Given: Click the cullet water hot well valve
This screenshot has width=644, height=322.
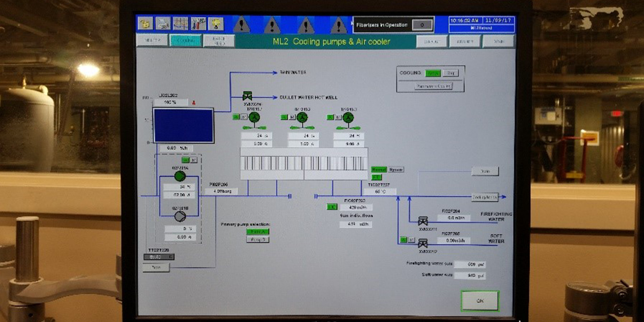Looking at the screenshot, I should (247, 97).
